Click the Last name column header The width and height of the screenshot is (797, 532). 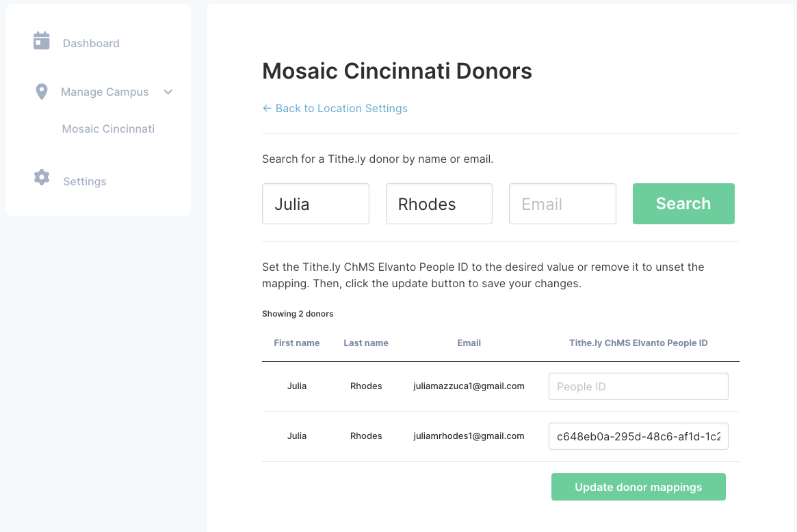[366, 343]
